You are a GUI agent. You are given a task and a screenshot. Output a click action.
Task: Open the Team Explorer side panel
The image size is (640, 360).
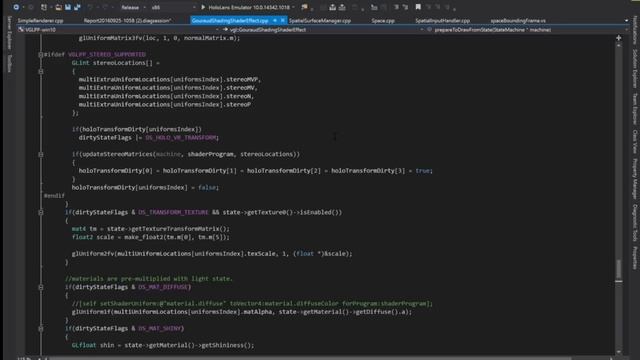(635, 109)
